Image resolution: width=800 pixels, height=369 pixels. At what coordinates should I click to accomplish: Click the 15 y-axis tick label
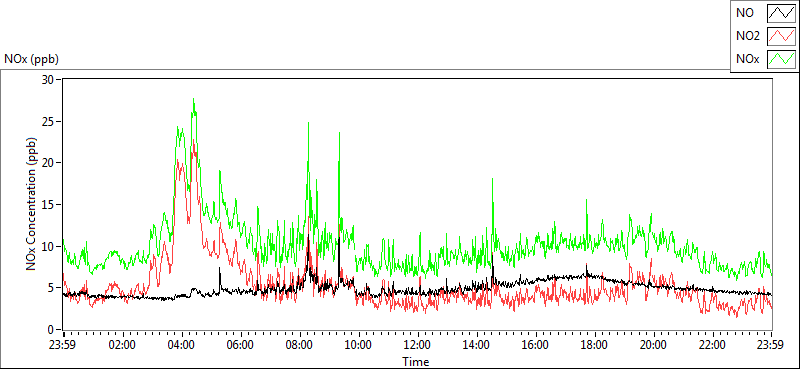49,205
